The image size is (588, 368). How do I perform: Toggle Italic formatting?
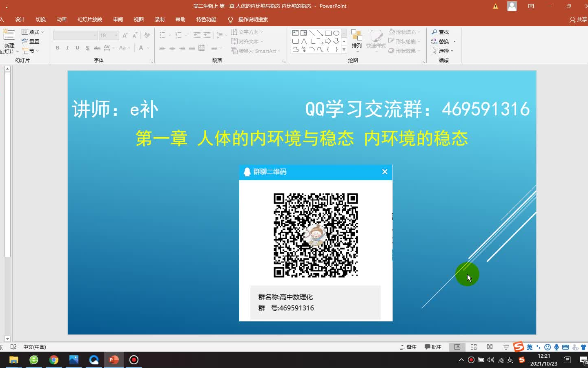coord(67,48)
